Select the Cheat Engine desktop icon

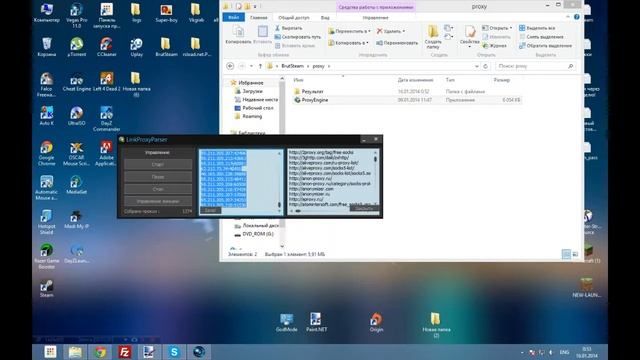[76, 82]
